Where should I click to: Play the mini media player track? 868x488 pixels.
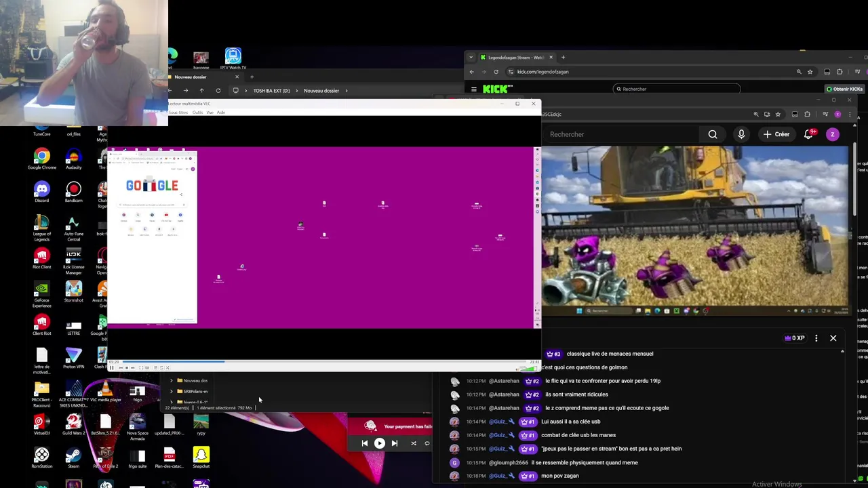coord(379,443)
